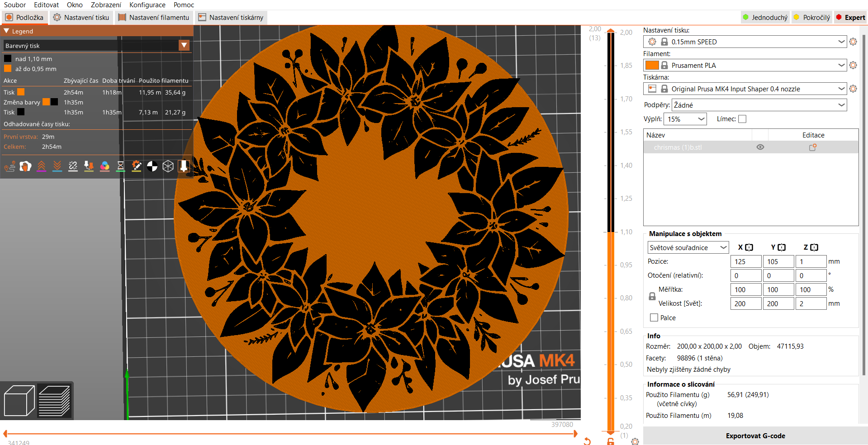This screenshot has width=868, height=445.
Task: Toggle print pauses hourglass icon
Action: click(121, 166)
